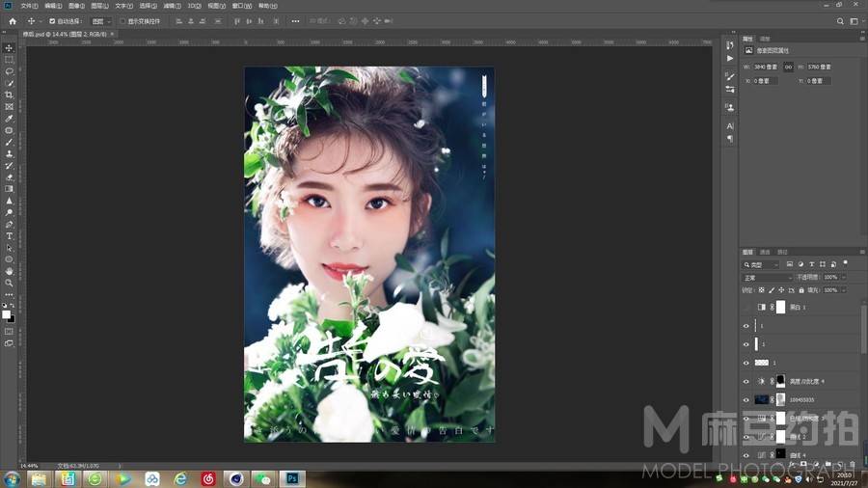Open the blend mode 正常 dropdown
The width and height of the screenshot is (868, 488).
[x=767, y=277]
